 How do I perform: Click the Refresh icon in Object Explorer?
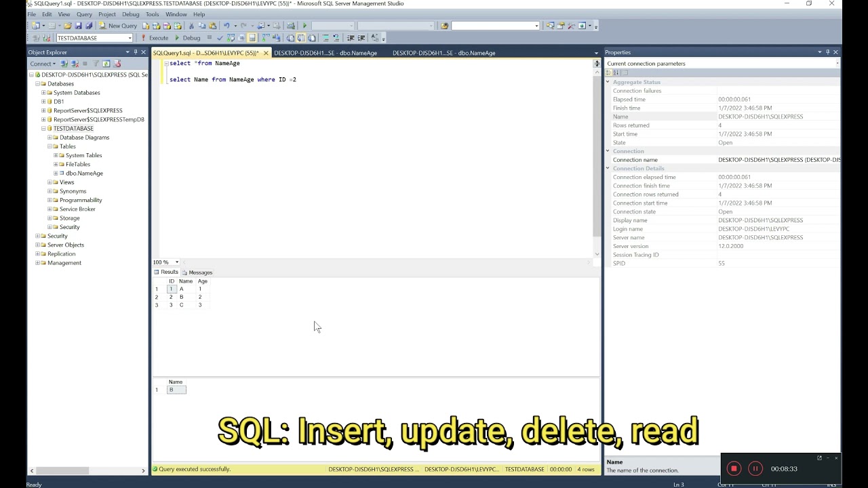[106, 64]
